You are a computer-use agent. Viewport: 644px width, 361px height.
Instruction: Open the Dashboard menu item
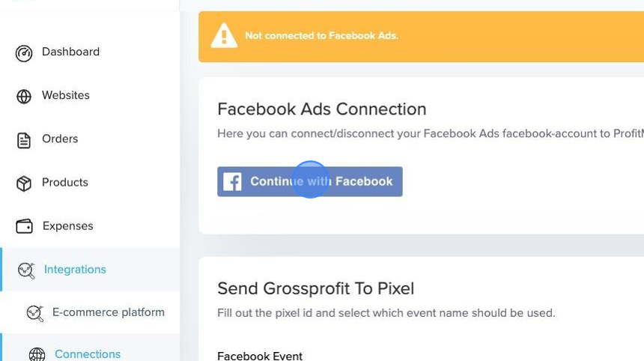pyautogui.click(x=70, y=52)
